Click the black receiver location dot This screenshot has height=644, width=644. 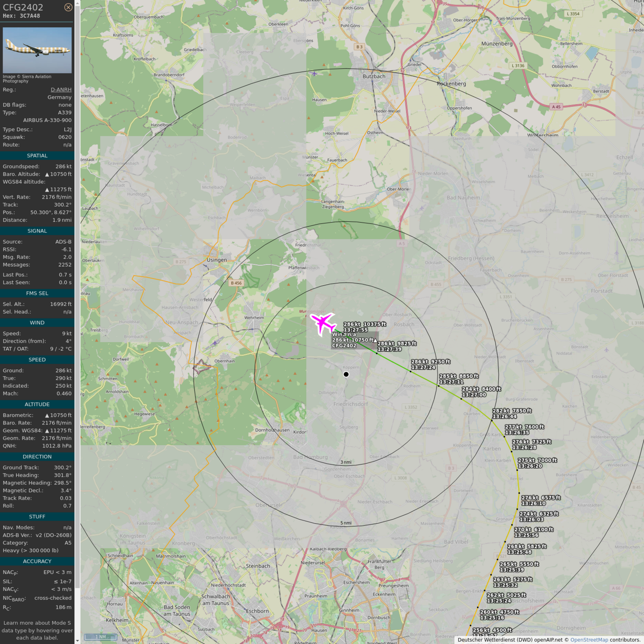pyautogui.click(x=346, y=374)
